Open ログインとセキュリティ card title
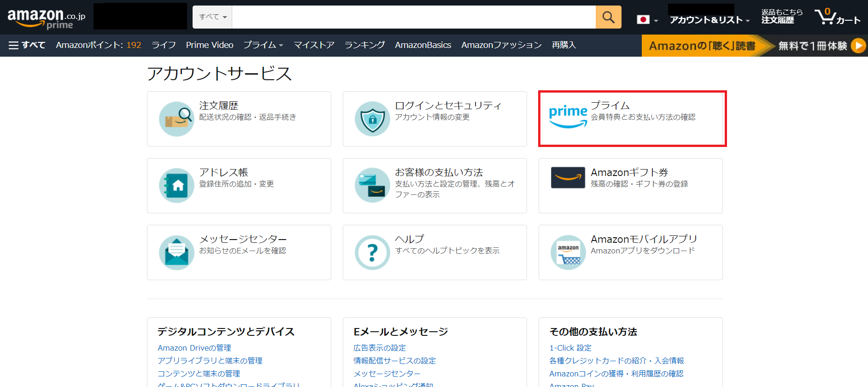Image resolution: width=868 pixels, height=387 pixels. tap(448, 106)
